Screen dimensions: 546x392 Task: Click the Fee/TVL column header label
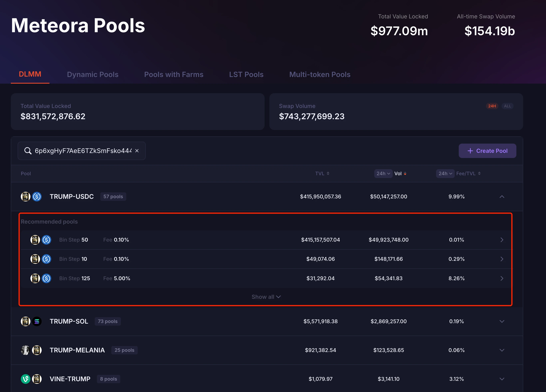click(466, 173)
